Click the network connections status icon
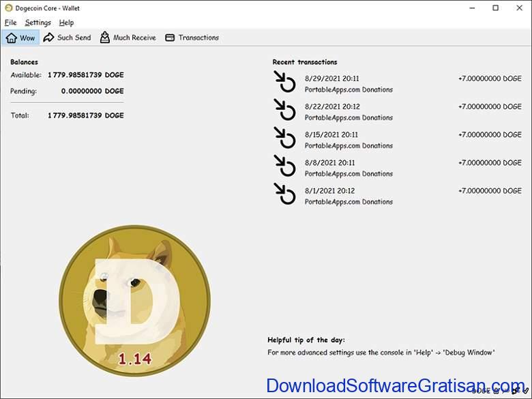Image resolution: width=532 pixels, height=399 pixels. coord(513,391)
